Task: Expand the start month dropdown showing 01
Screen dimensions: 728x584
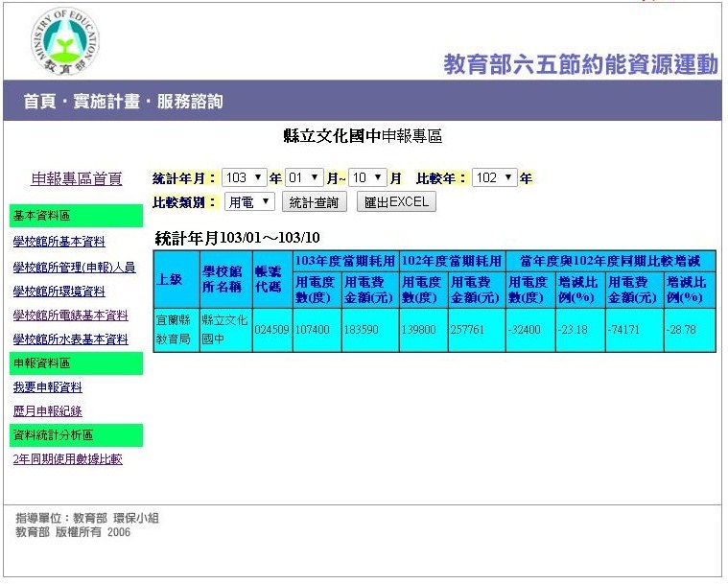Action: 304,178
